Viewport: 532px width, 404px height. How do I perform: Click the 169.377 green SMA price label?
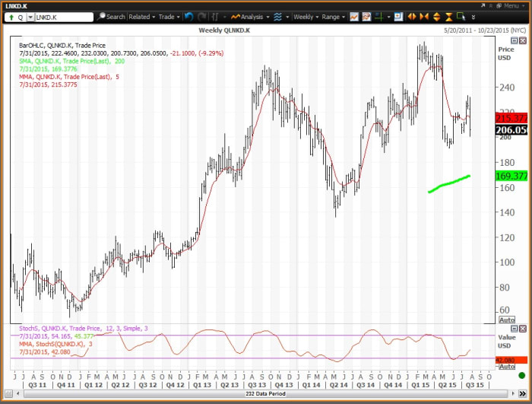point(511,176)
